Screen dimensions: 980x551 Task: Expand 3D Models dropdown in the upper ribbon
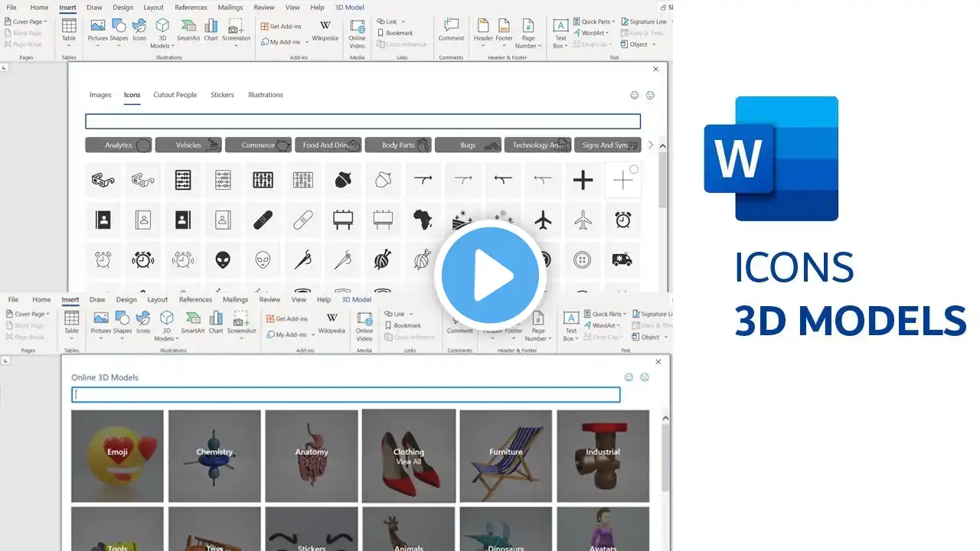click(x=162, y=34)
